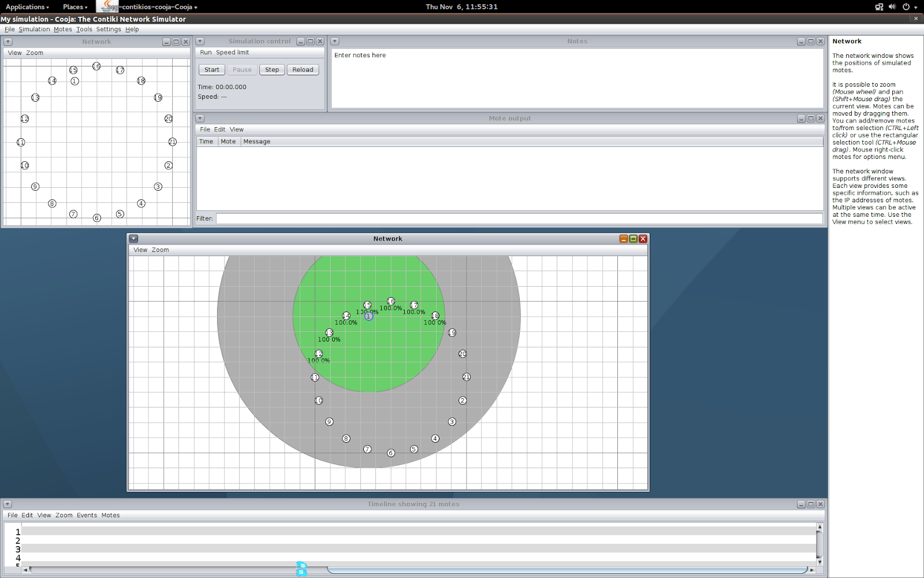Click mote row 1 label in Timeline
This screenshot has width=924, height=578.
[x=18, y=532]
